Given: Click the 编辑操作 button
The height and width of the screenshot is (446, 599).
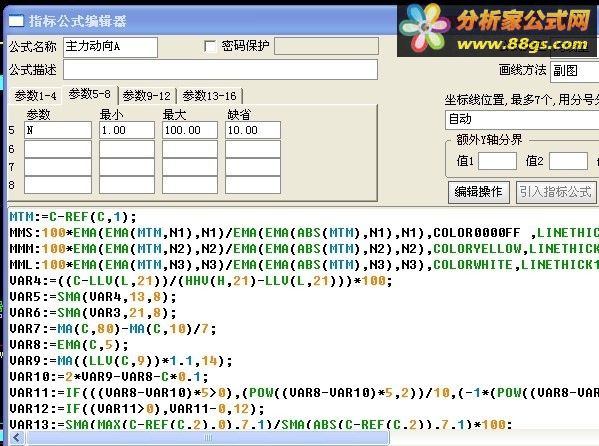Looking at the screenshot, I should [478, 192].
